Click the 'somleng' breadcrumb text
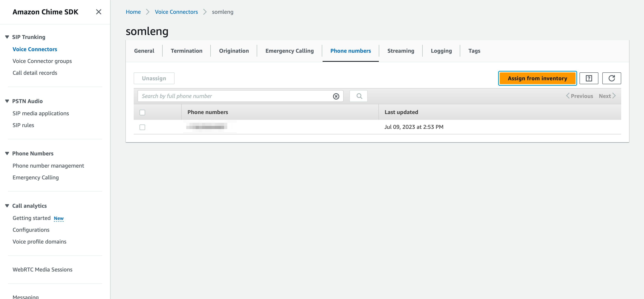 click(223, 12)
